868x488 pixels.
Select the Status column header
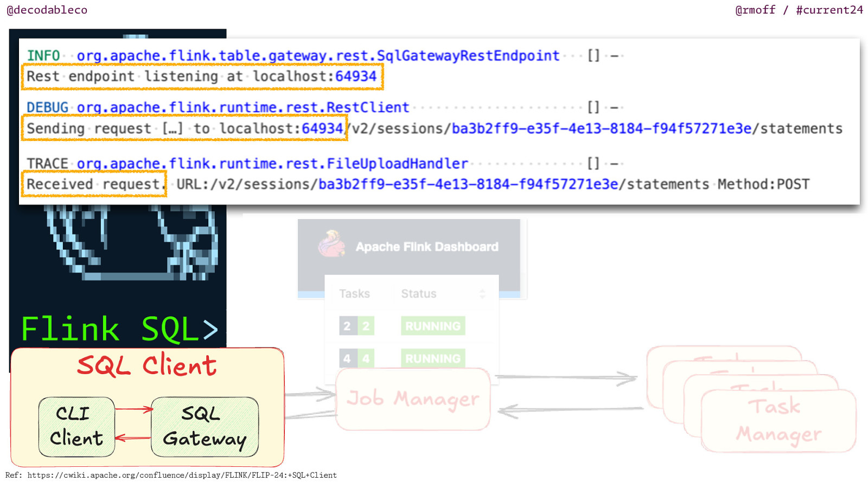tap(419, 294)
